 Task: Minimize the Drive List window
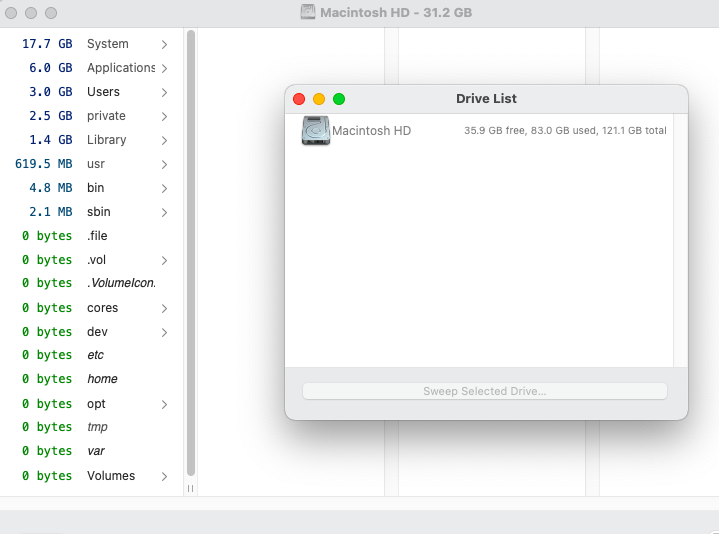pos(319,99)
